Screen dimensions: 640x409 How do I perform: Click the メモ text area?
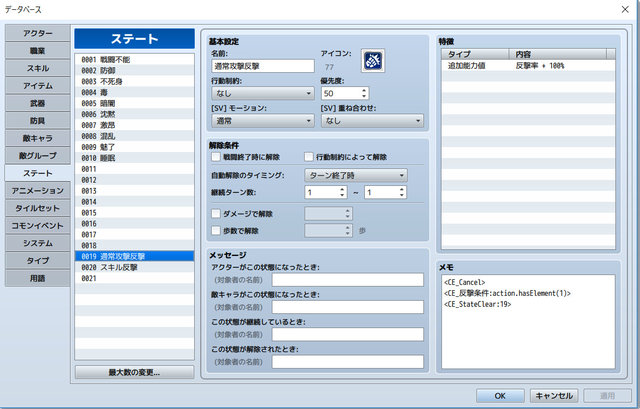(528, 322)
